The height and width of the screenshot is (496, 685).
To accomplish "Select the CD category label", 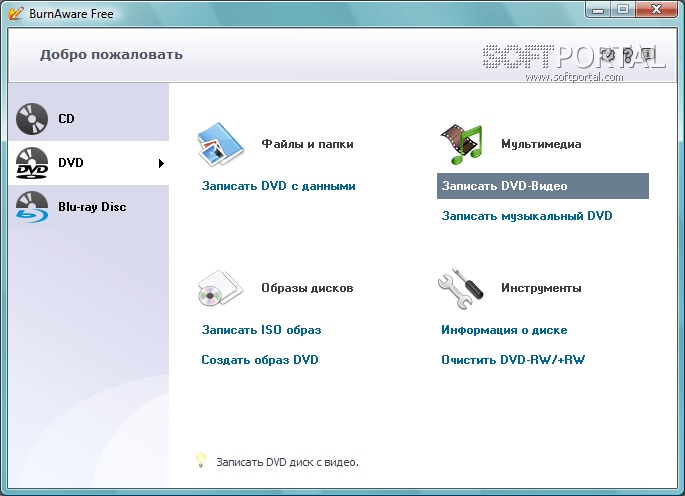I will pyautogui.click(x=66, y=119).
